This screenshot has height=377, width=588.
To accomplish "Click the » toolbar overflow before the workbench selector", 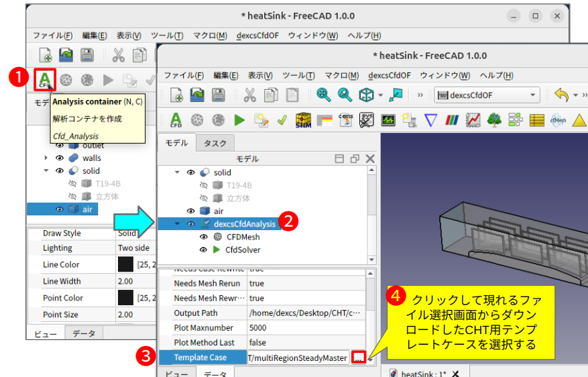I will [420, 95].
